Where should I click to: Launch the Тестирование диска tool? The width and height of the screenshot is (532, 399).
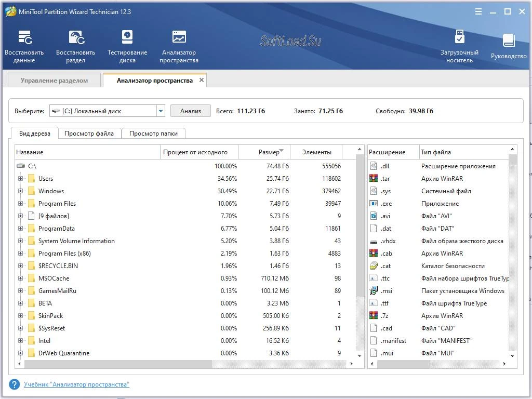127,46
